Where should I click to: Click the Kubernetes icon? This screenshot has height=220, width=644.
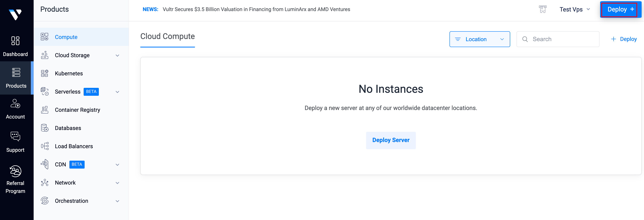[44, 73]
